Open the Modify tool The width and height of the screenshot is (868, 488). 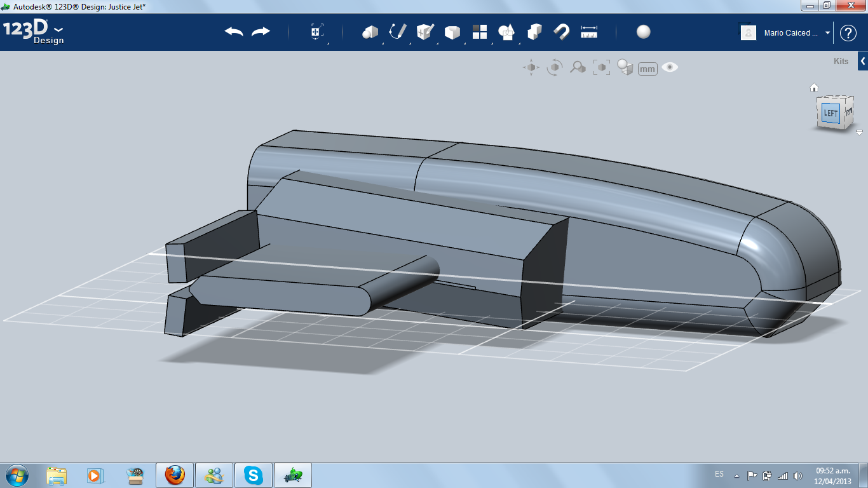[x=452, y=32]
